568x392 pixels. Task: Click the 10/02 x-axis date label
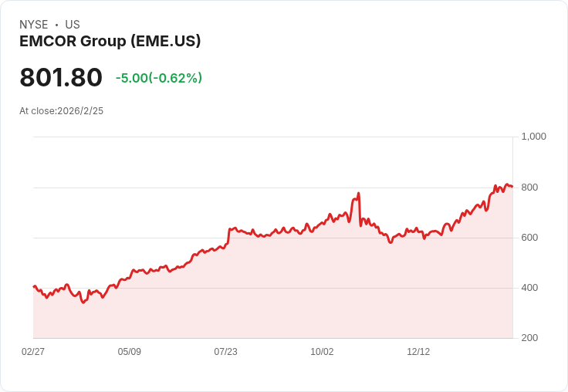pos(322,351)
